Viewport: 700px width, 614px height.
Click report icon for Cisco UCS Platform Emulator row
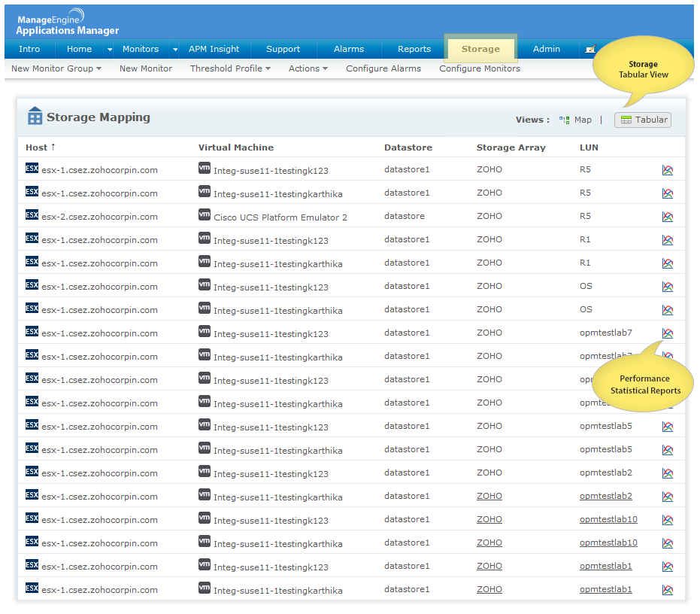(667, 217)
